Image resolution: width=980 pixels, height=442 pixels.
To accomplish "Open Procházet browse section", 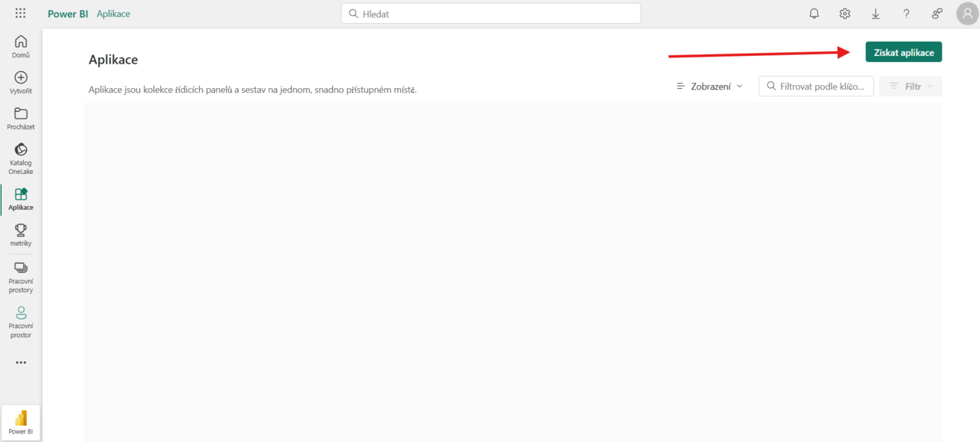I will [21, 119].
